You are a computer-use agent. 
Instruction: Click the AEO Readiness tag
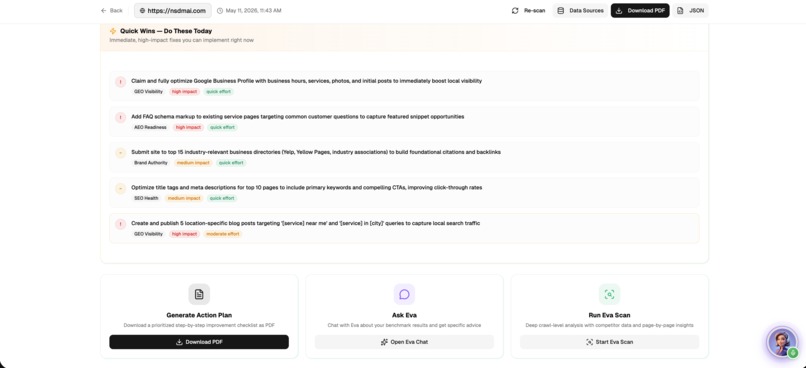click(151, 127)
